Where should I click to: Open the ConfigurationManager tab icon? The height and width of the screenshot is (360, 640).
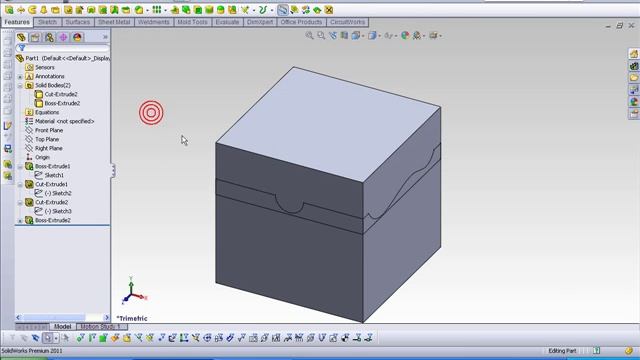49,37
